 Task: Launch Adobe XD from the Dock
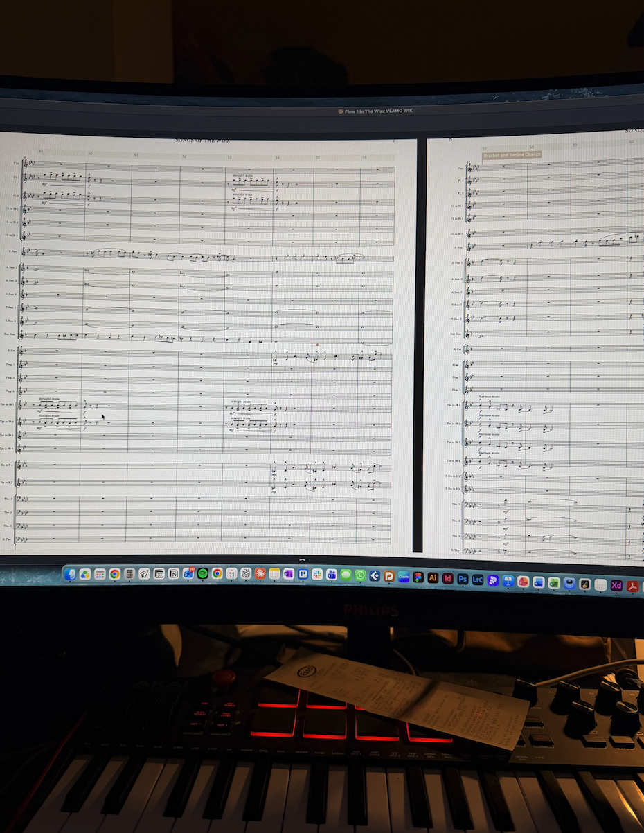click(617, 585)
